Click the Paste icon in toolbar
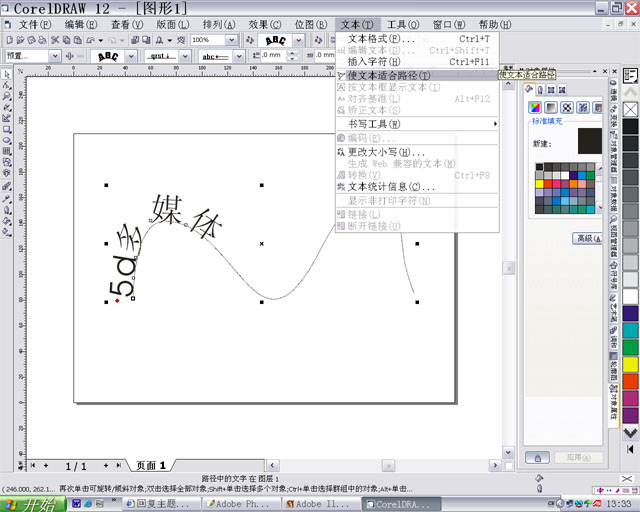 coord(77,40)
